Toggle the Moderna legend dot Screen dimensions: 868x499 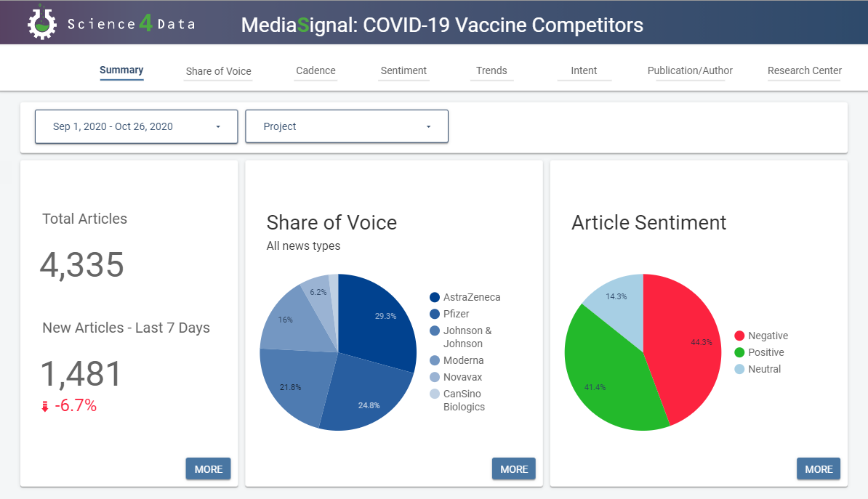tap(435, 360)
